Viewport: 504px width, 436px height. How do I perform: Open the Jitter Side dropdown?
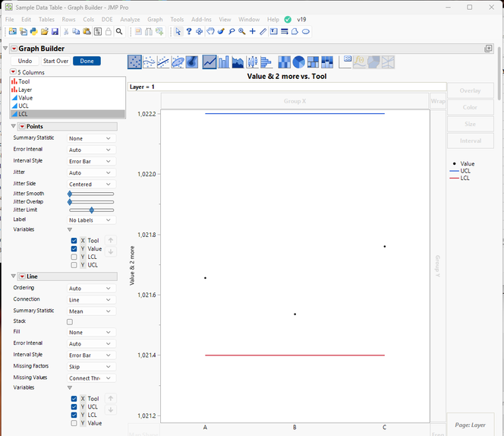[90, 184]
